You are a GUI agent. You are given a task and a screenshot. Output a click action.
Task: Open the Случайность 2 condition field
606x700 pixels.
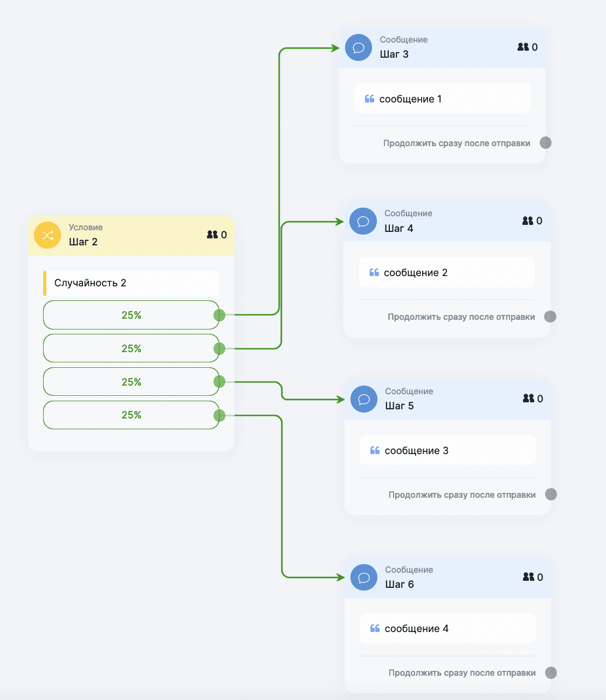point(132,283)
